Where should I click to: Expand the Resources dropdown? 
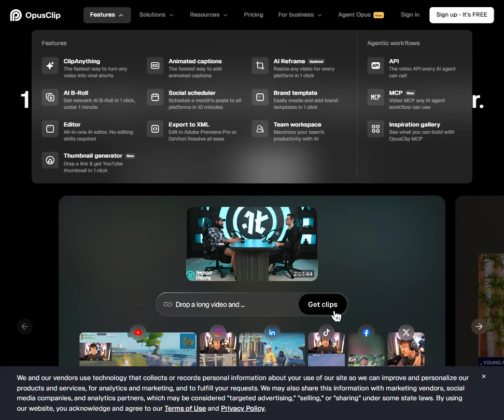(208, 15)
